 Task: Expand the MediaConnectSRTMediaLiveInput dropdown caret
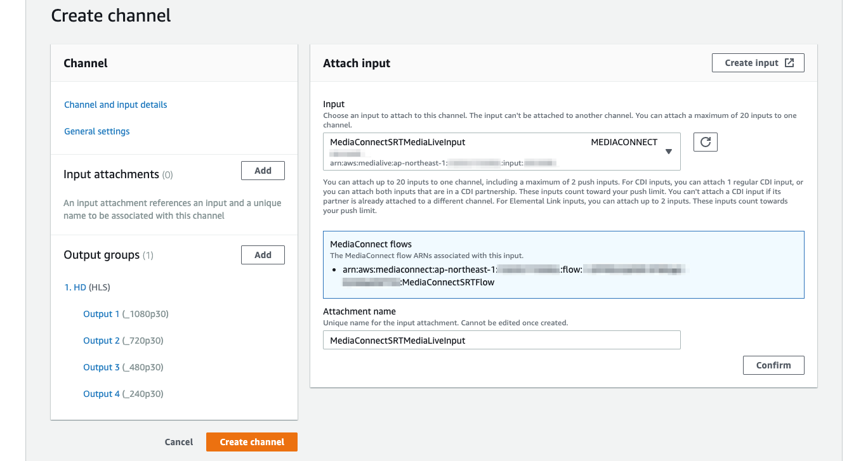[668, 152]
